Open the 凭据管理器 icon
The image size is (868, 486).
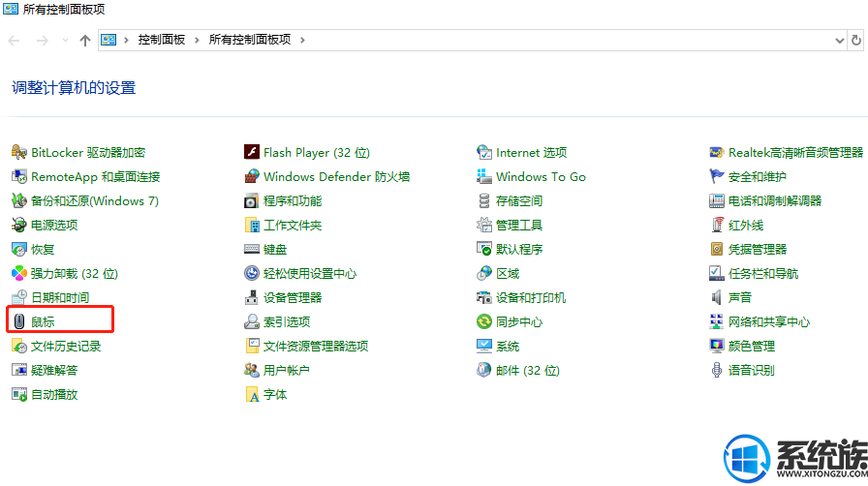716,249
